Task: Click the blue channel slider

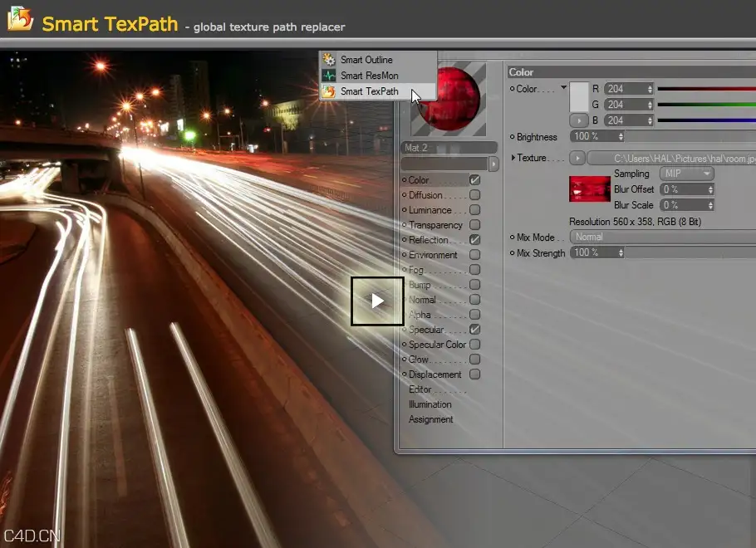Action: click(707, 120)
